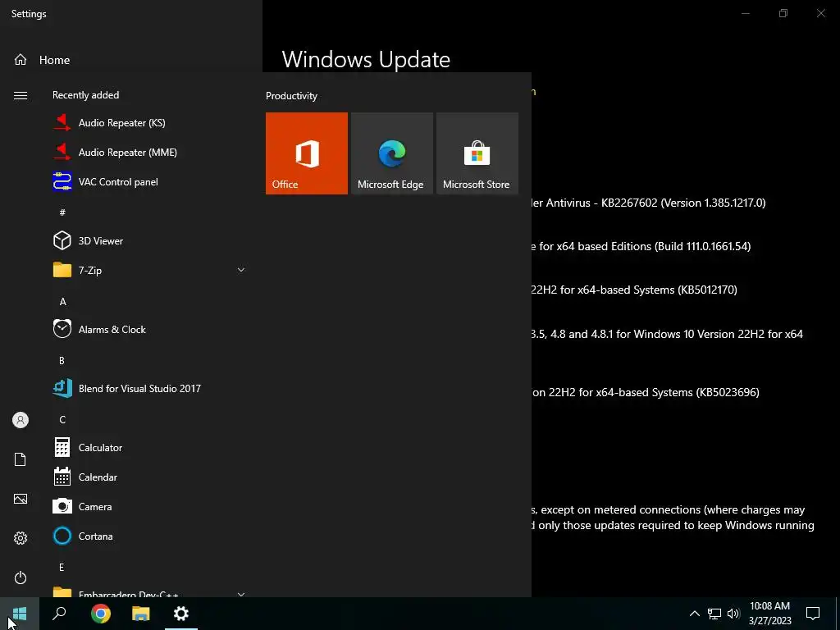This screenshot has width=840, height=630.
Task: Expand the Start menu hamburger button
Action: point(21,95)
